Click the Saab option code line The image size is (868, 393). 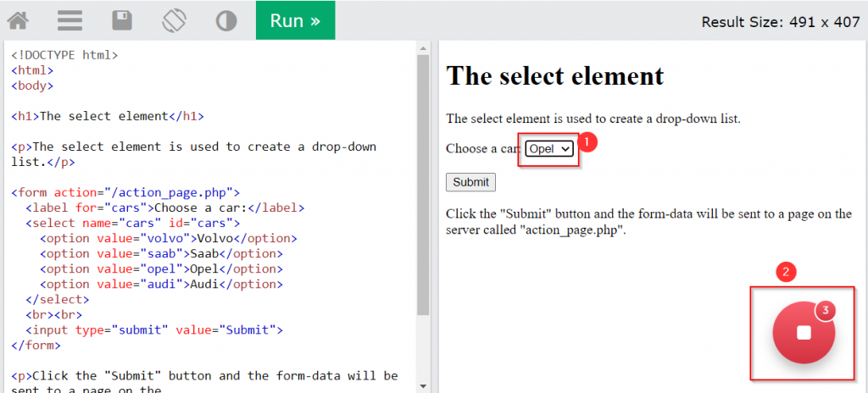(x=162, y=253)
